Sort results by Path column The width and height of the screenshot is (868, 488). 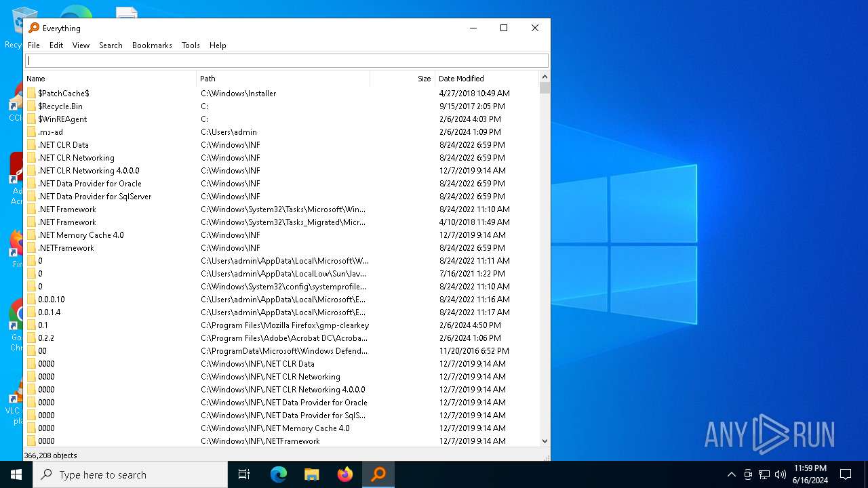[283, 79]
